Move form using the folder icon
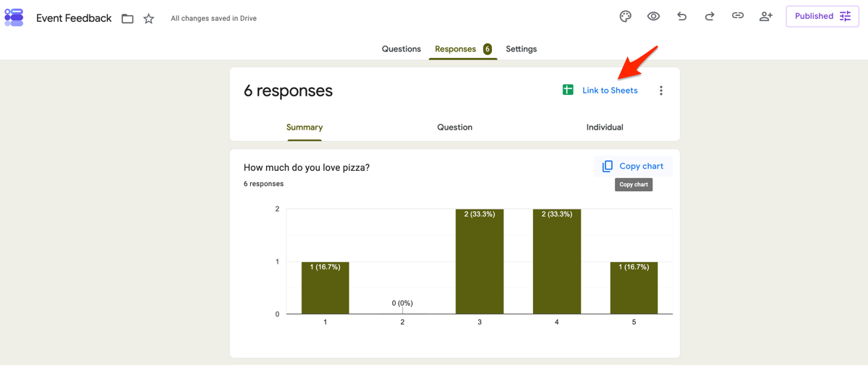The height and width of the screenshot is (365, 868). (127, 19)
